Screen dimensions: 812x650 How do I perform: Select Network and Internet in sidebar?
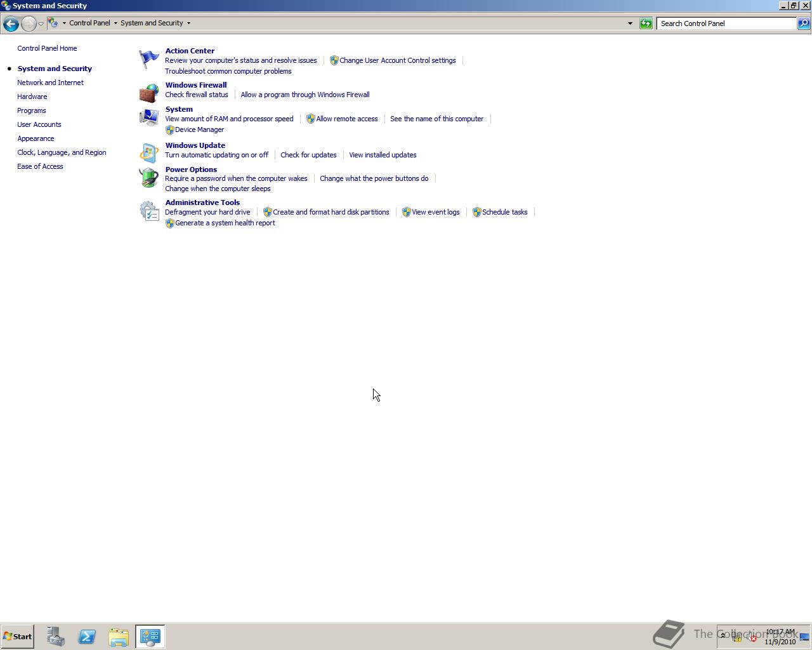50,83
